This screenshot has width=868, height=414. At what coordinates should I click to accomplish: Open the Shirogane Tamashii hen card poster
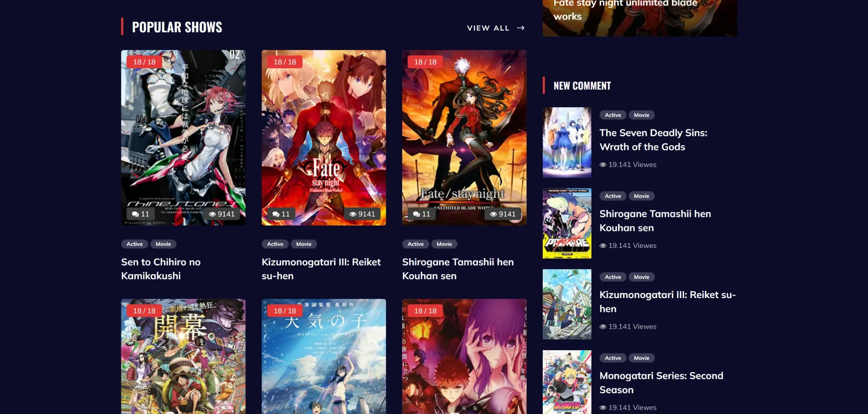pyautogui.click(x=464, y=138)
